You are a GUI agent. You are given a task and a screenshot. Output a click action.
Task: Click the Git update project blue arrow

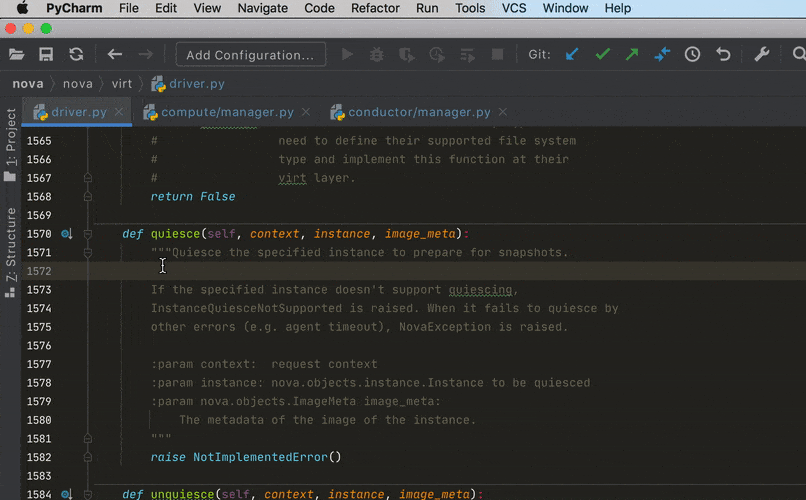pos(572,55)
